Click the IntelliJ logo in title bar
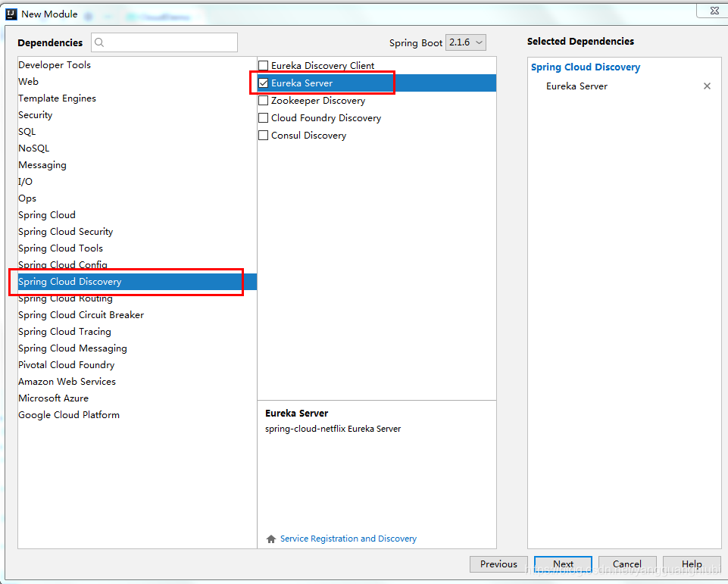728x584 pixels. pyautogui.click(x=11, y=14)
